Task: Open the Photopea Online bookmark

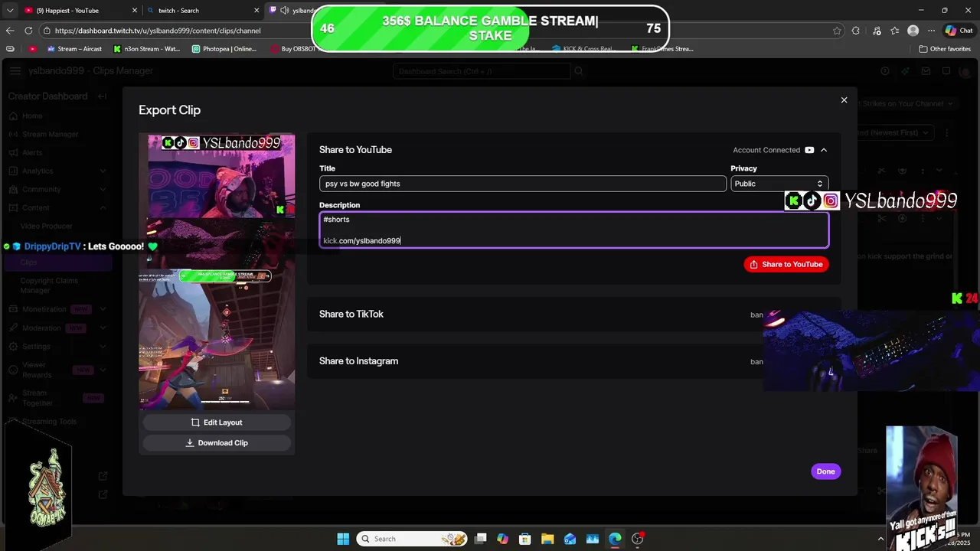Action: pos(224,49)
